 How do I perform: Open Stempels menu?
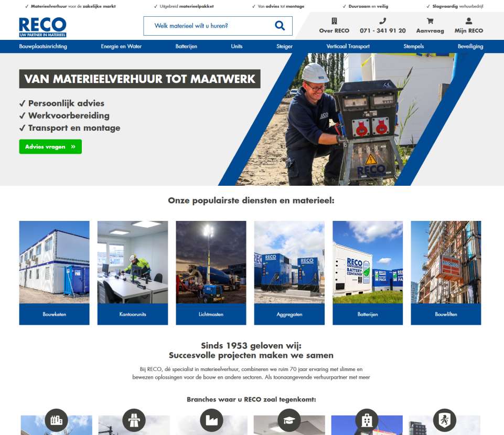414,46
